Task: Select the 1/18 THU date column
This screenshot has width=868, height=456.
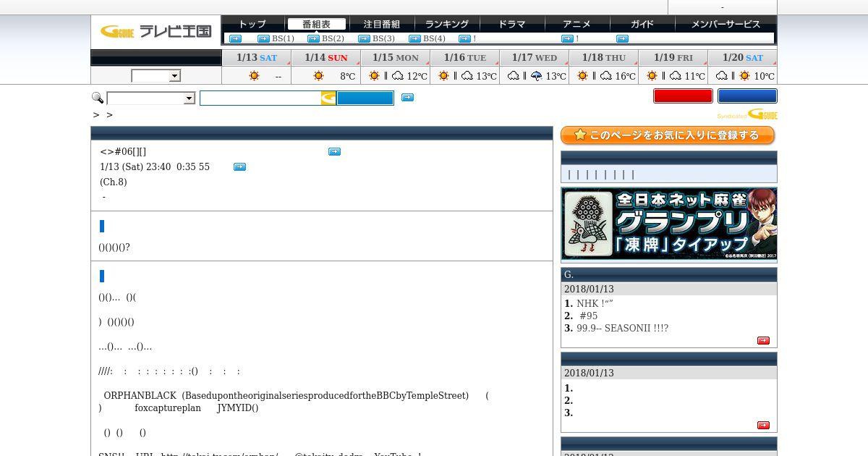Action: click(603, 58)
